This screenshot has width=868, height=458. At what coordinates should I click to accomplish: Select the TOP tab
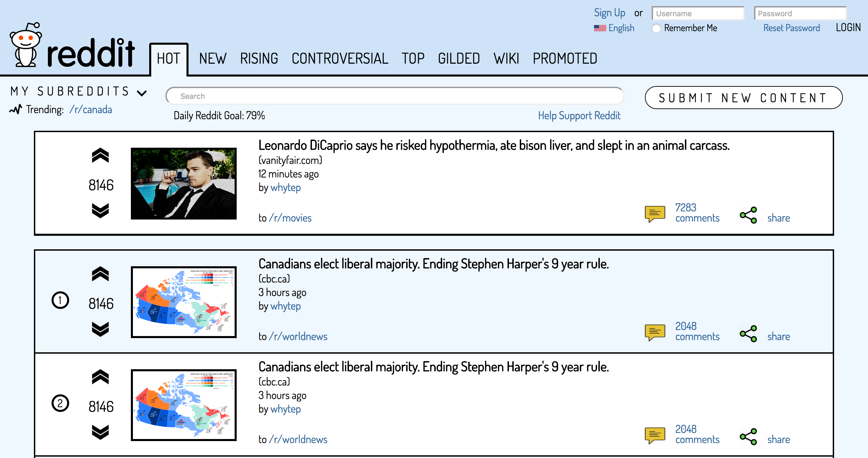click(x=413, y=59)
